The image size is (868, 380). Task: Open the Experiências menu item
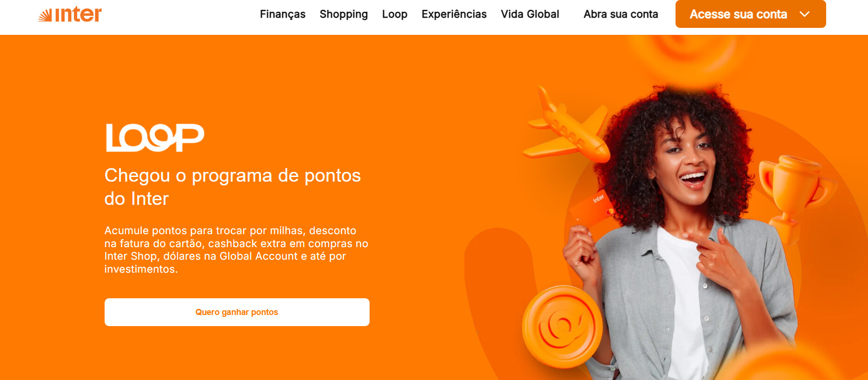pos(454,14)
